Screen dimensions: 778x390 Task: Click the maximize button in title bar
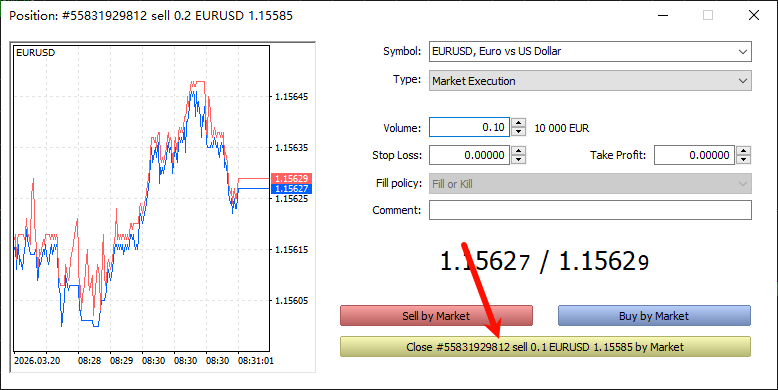coord(708,15)
